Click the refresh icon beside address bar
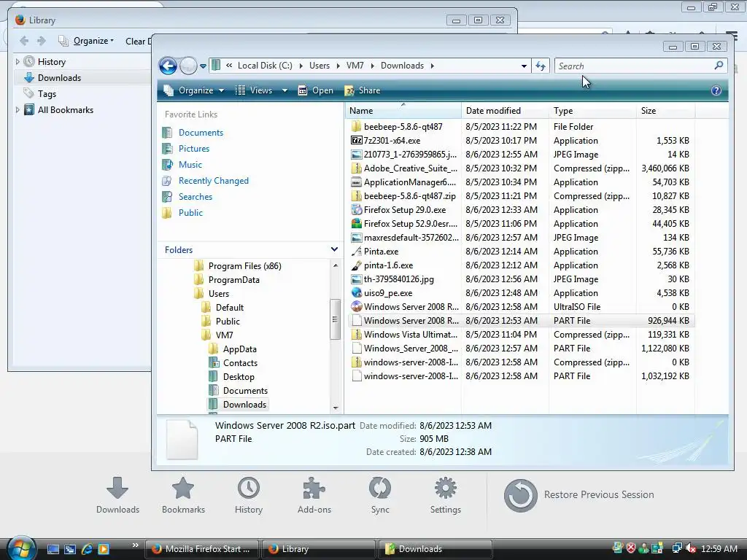747x560 pixels. click(541, 66)
